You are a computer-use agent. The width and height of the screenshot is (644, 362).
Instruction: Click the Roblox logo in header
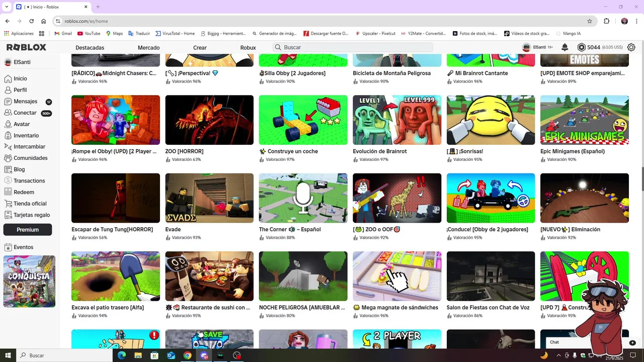[x=26, y=47]
